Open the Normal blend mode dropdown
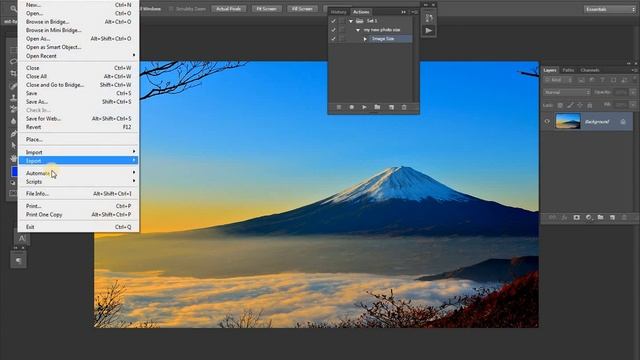640x360 pixels. click(x=567, y=93)
